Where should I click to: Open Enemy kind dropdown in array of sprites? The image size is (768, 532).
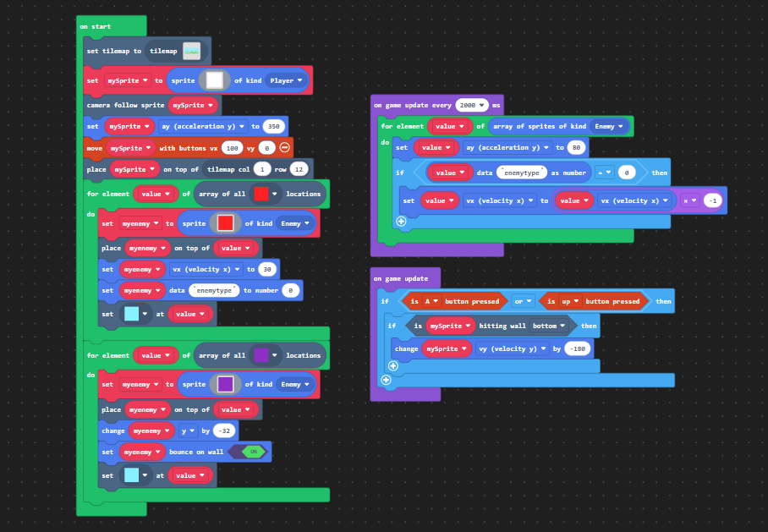pos(609,126)
